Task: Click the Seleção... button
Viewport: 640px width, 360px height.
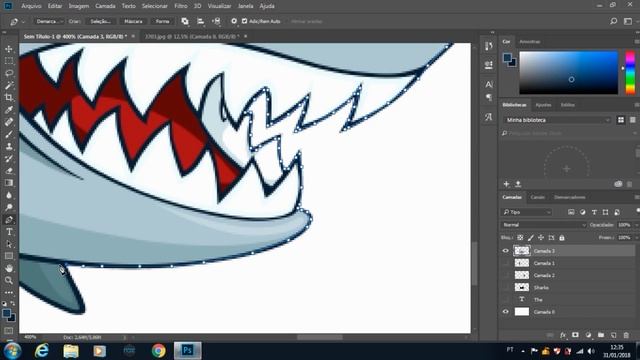Action: [x=100, y=21]
